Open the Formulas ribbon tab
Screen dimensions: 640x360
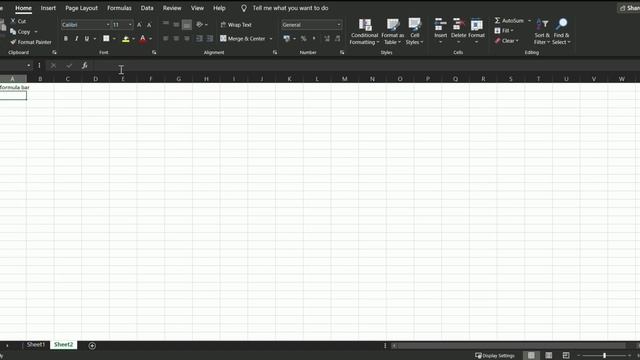coord(119,8)
